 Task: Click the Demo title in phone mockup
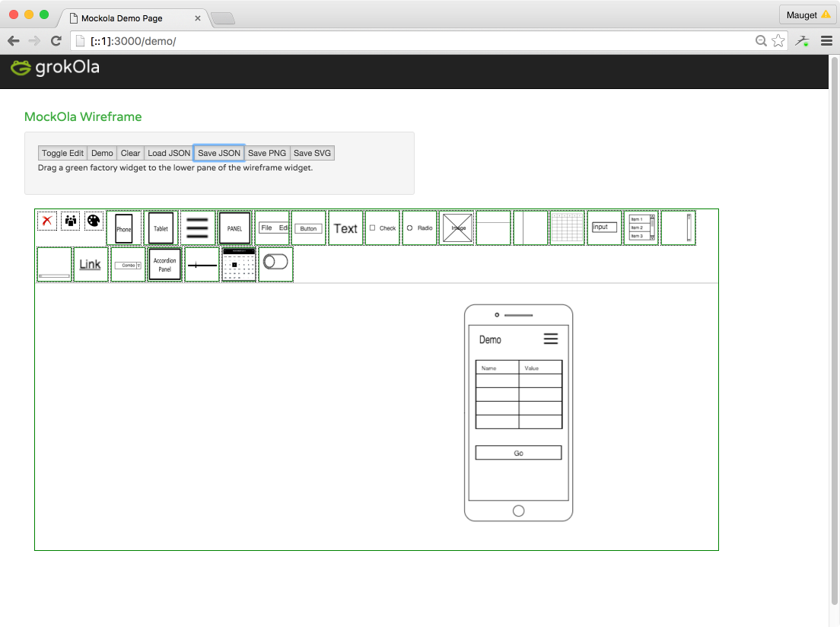[490, 340]
